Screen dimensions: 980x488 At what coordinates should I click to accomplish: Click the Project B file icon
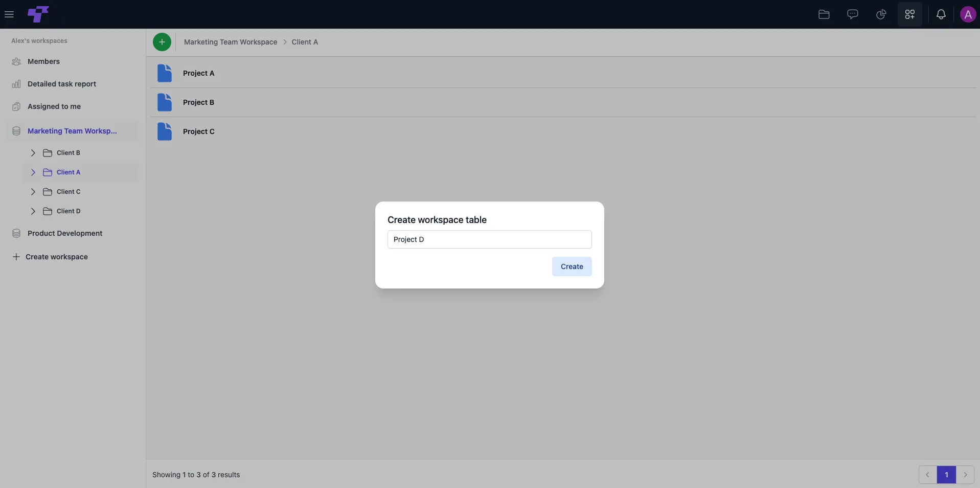coord(165,102)
